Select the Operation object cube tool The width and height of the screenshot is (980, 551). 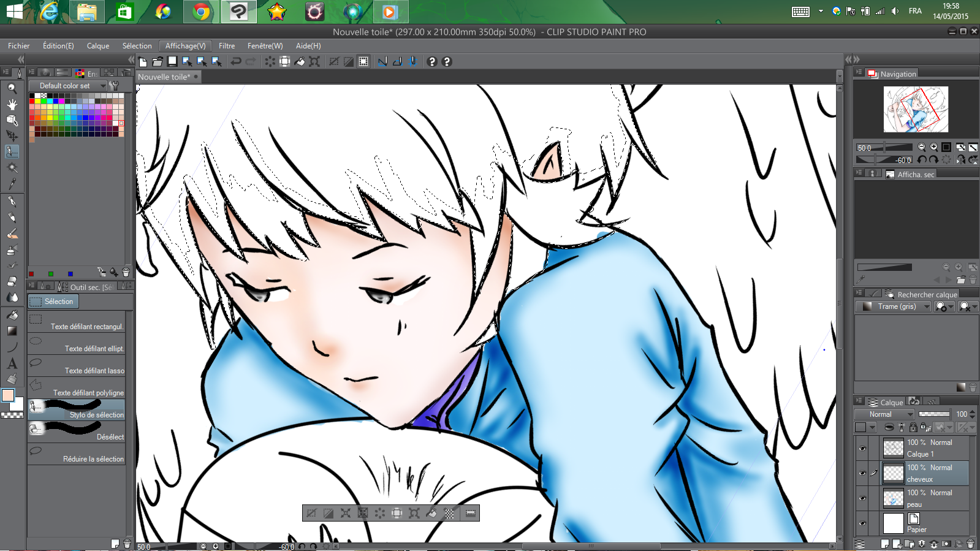coord(12,120)
